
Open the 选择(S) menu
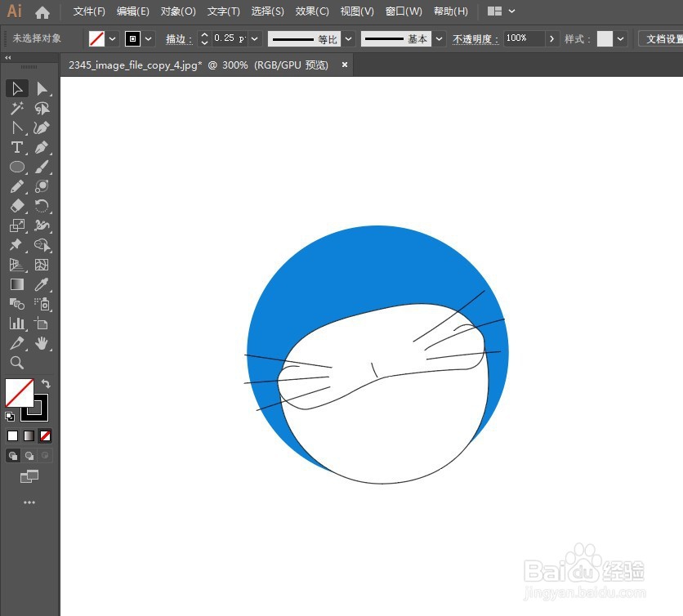click(x=267, y=11)
